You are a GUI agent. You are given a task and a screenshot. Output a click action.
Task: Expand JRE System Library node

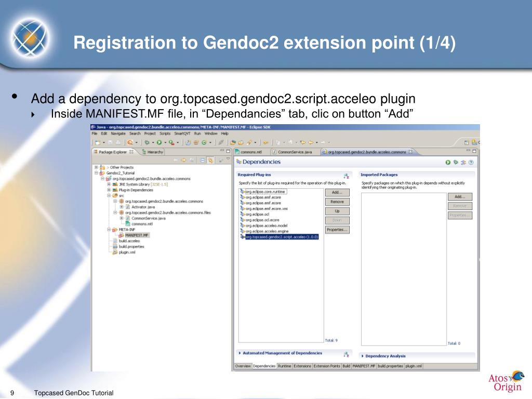(x=109, y=184)
